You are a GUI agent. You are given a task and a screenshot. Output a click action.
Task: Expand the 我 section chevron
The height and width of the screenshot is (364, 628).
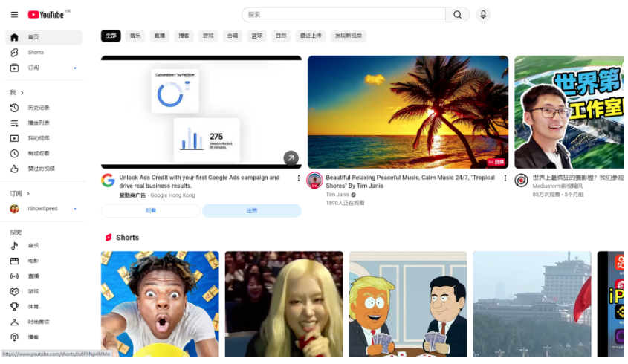coord(22,93)
